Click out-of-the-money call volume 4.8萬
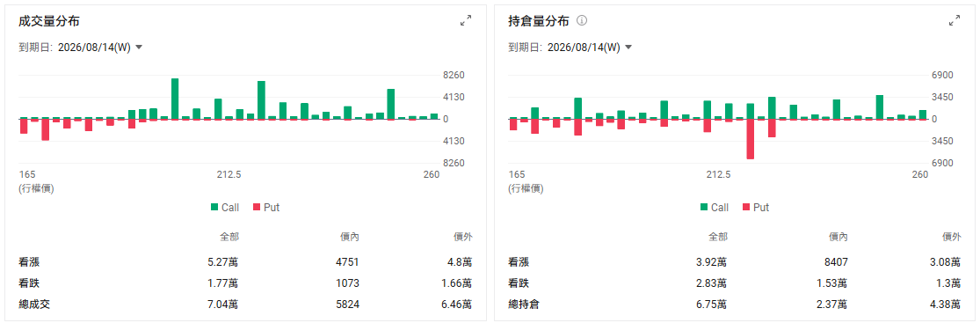This screenshot has height=323, width=980. 460,262
